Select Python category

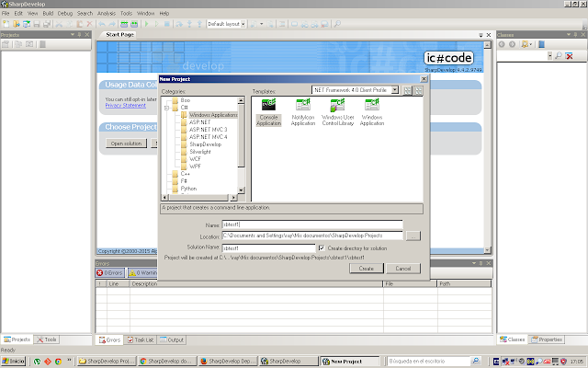[x=188, y=189]
